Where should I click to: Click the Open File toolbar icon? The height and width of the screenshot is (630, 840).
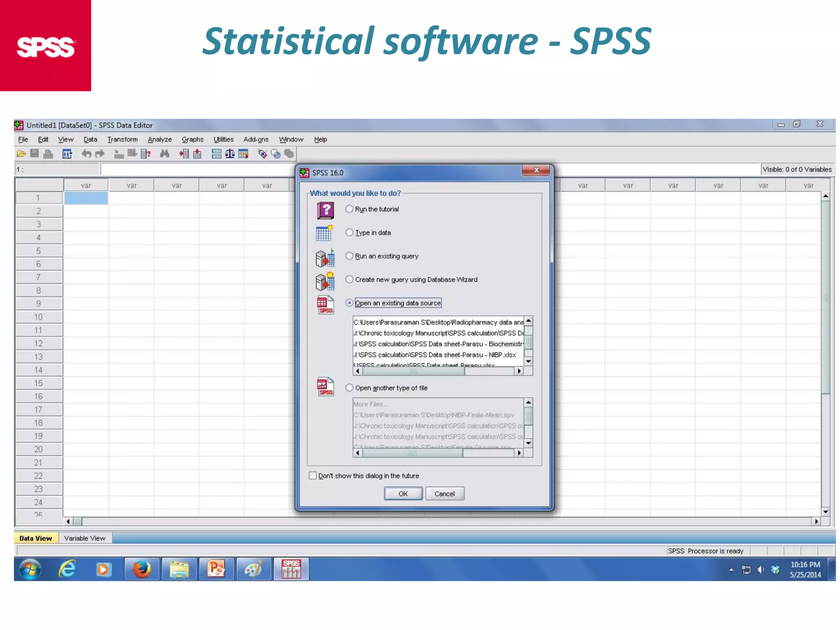pos(21,154)
